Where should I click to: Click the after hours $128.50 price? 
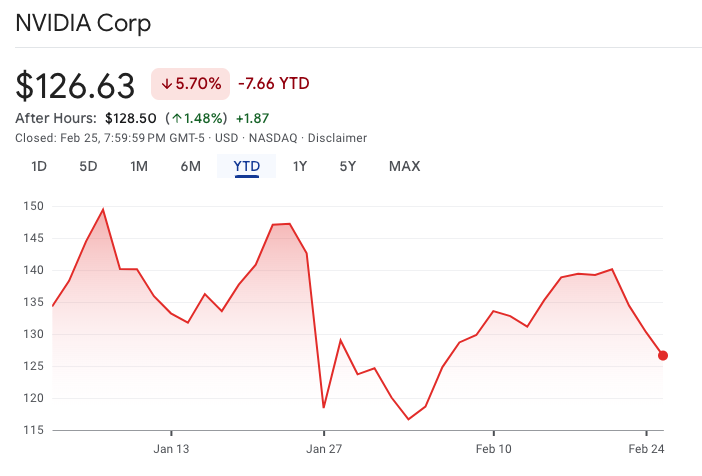(131, 118)
